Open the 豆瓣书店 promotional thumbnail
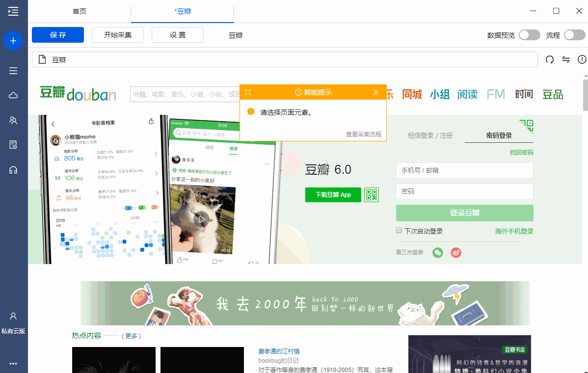 [470, 354]
